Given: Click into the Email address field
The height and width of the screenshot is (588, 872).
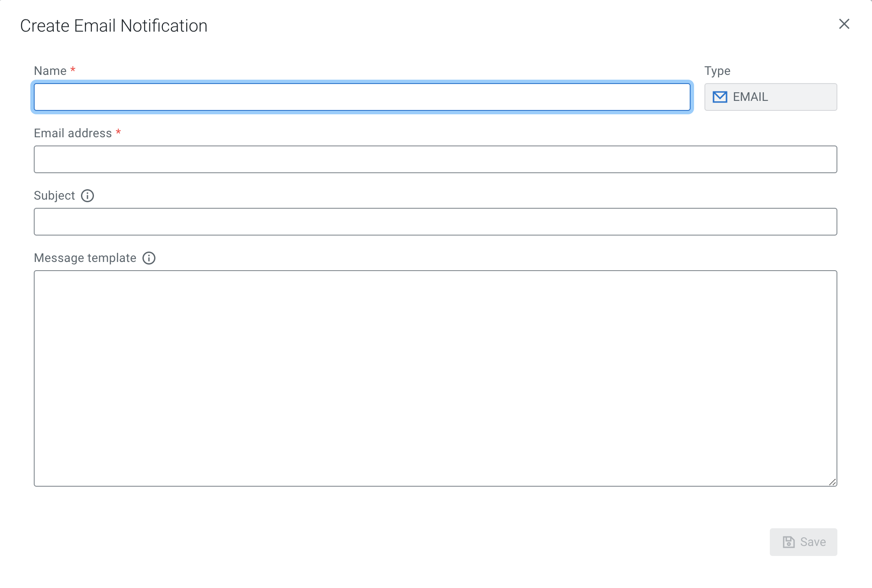Looking at the screenshot, I should (435, 159).
